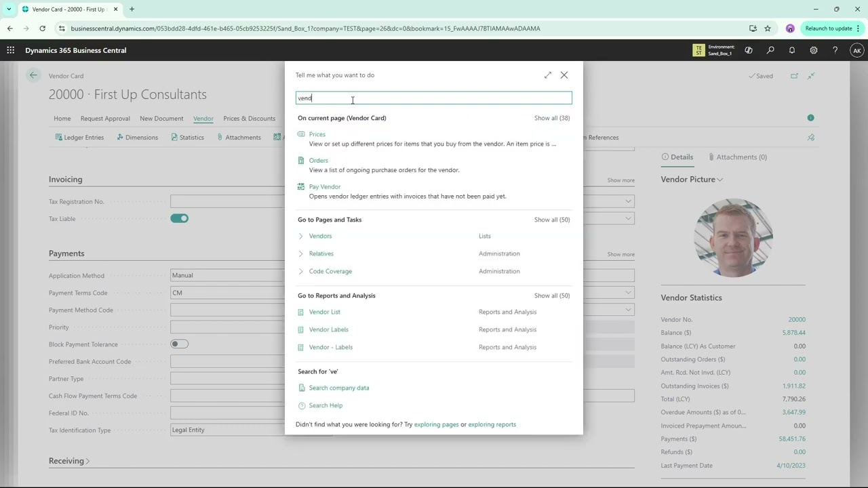Image resolution: width=868 pixels, height=488 pixels.
Task: Open Dimensions action
Action: click(137, 138)
